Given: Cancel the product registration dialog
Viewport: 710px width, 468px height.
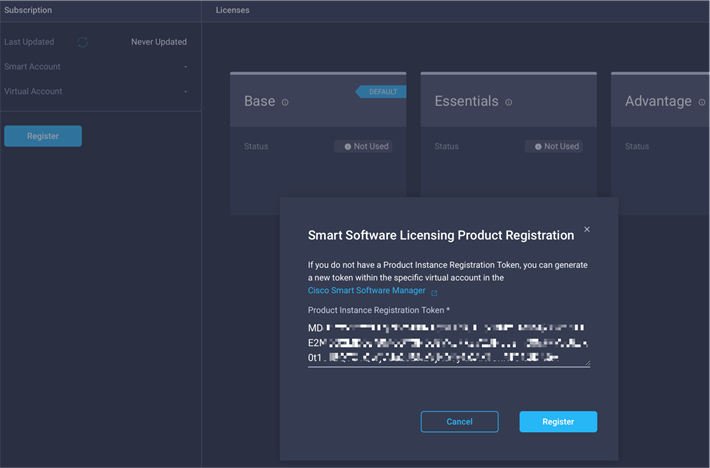Looking at the screenshot, I should point(460,422).
